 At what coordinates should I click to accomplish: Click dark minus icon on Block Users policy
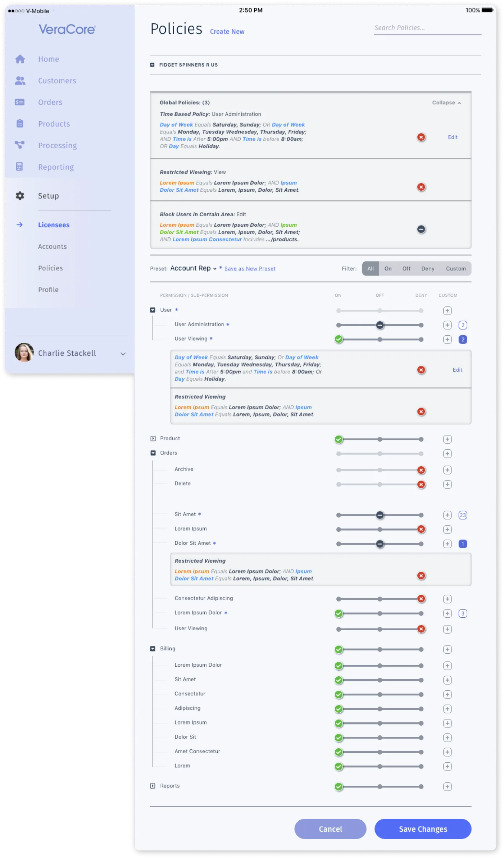(421, 229)
